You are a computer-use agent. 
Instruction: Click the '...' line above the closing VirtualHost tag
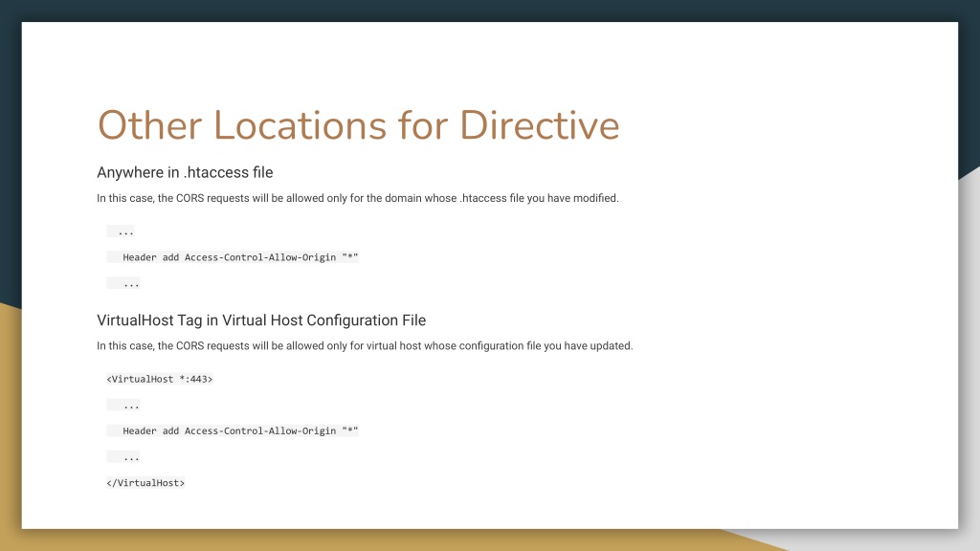(123, 457)
